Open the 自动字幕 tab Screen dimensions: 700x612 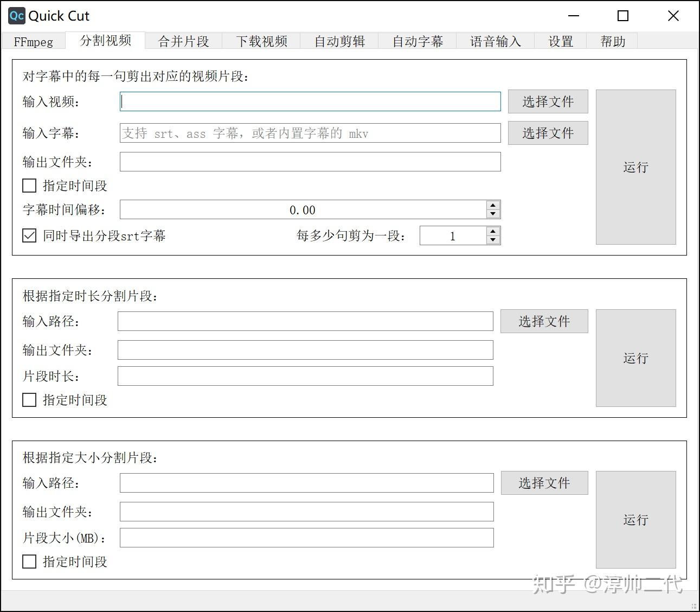coord(418,41)
